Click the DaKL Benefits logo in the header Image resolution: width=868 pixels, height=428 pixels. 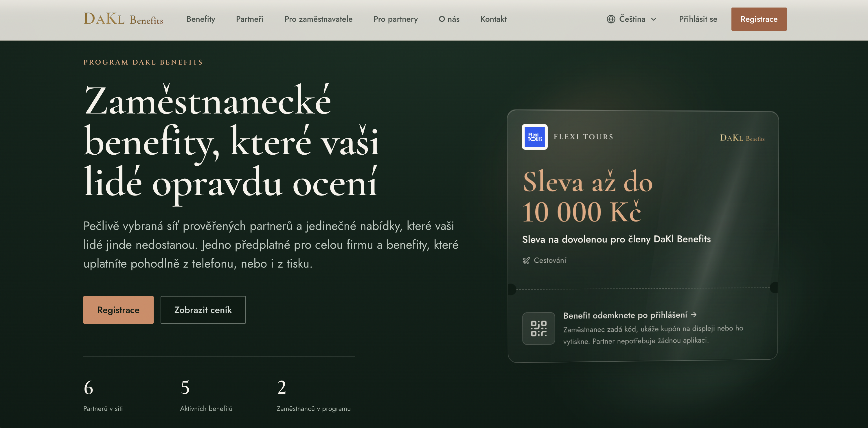123,19
